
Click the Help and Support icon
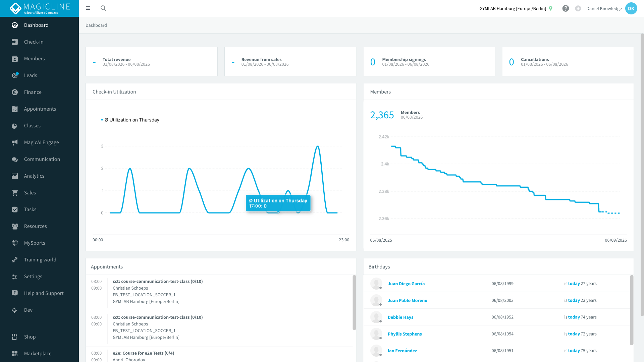coord(15,293)
